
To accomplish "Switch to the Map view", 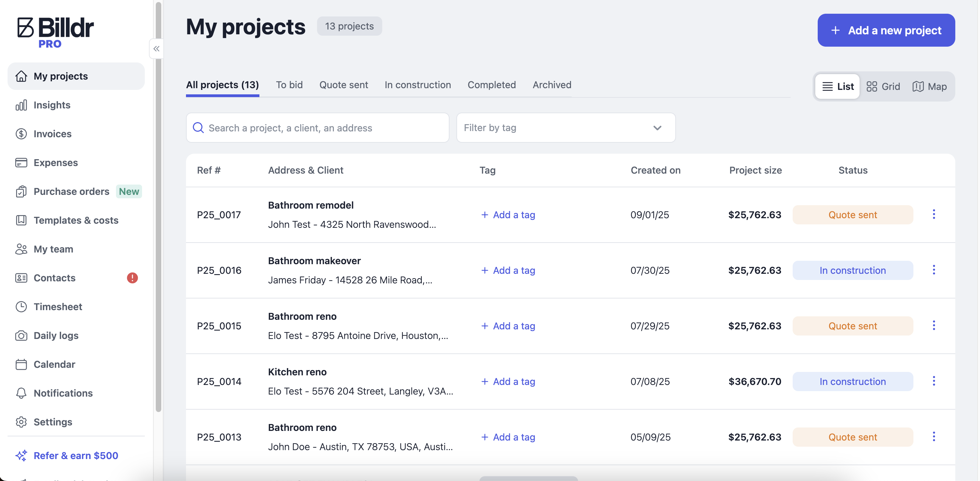I will tap(930, 86).
